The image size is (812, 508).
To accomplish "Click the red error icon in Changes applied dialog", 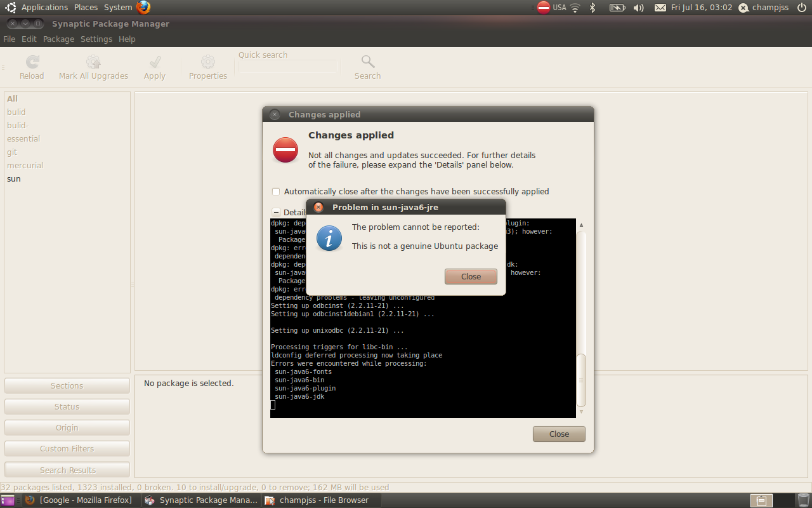I will coord(285,150).
